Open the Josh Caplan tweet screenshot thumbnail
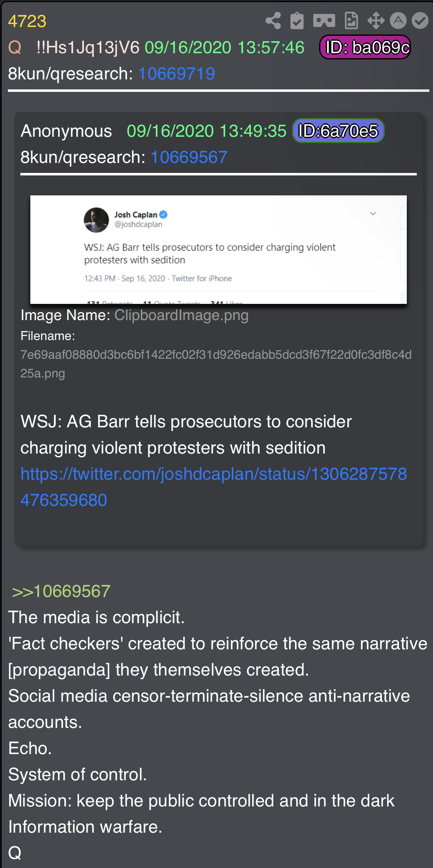The height and width of the screenshot is (868, 433). click(219, 249)
